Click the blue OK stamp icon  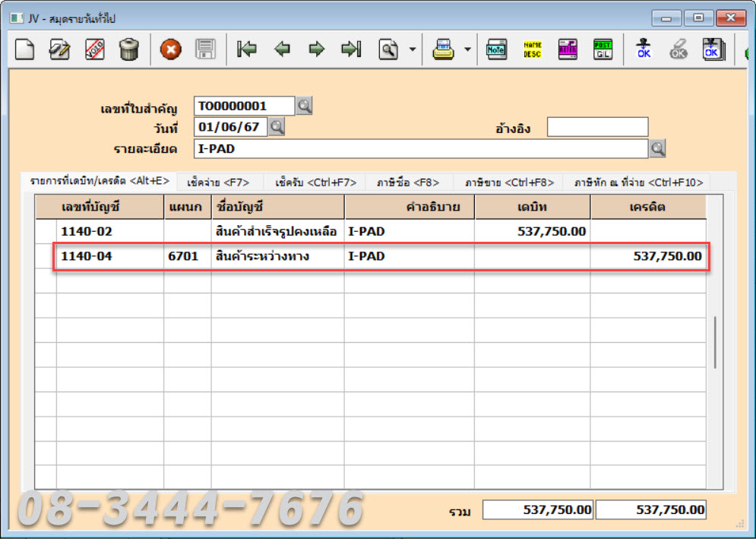644,49
